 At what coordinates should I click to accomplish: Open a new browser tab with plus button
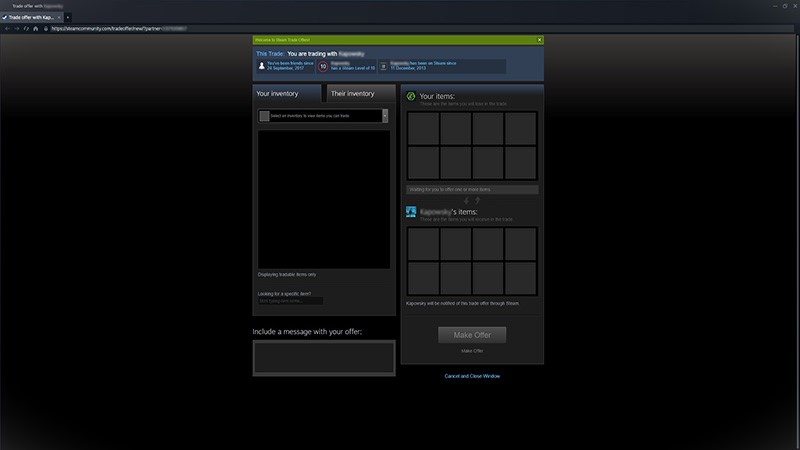click(67, 17)
